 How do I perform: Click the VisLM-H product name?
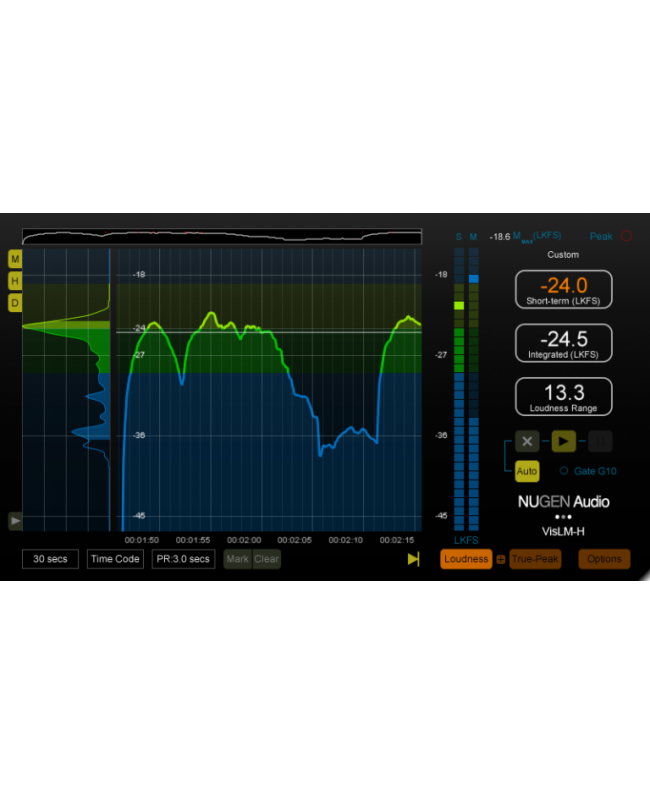pos(563,532)
